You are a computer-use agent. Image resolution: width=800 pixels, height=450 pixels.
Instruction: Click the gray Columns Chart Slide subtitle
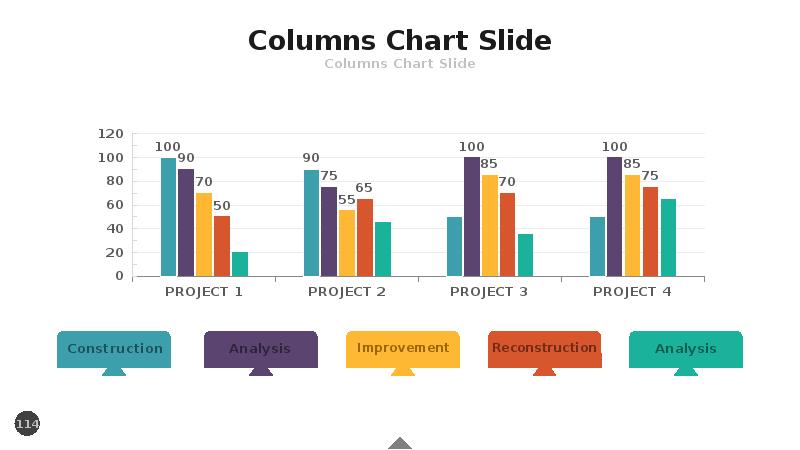pyautogui.click(x=400, y=64)
